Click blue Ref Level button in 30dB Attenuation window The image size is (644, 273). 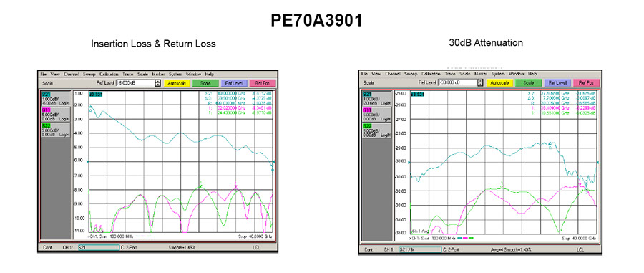pyautogui.click(x=557, y=82)
